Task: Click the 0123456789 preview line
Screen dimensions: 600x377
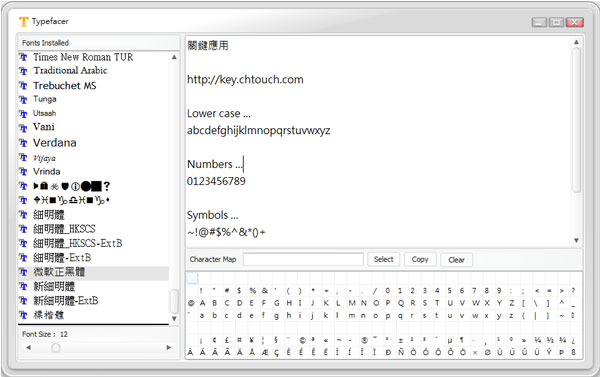Action: [x=216, y=181]
